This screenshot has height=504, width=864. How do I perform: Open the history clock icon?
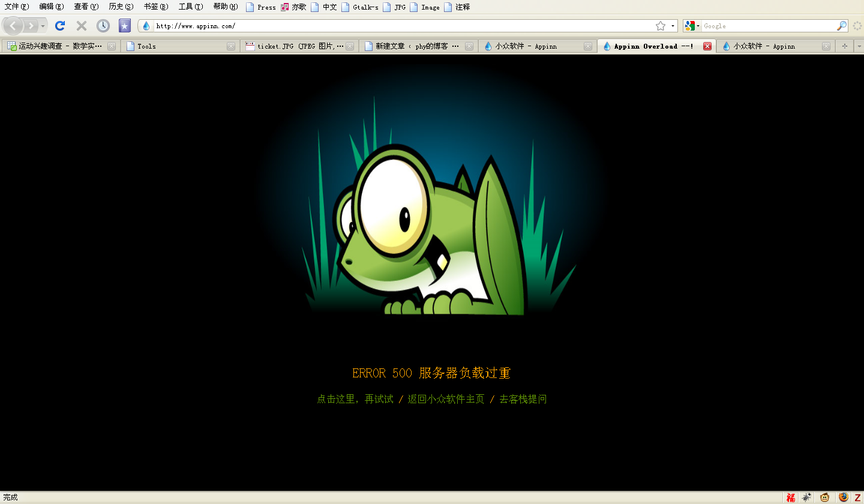pos(103,26)
